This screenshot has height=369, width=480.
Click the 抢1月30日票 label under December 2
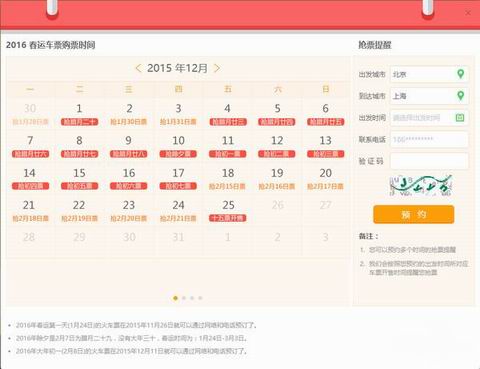[129, 122]
